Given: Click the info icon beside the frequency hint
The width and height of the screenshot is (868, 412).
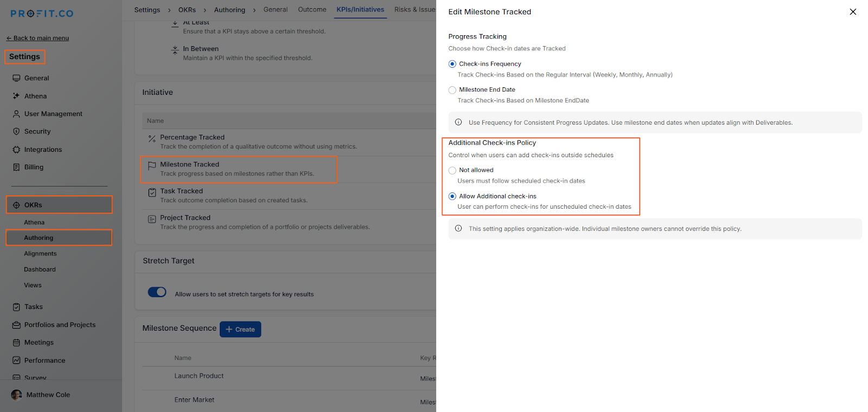Looking at the screenshot, I should (x=458, y=123).
